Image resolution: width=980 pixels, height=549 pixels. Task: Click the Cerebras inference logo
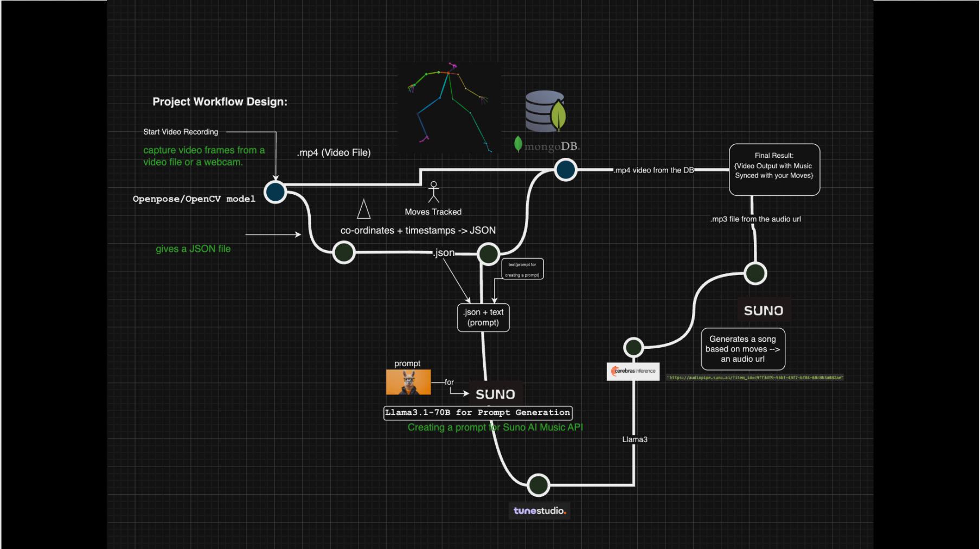633,371
